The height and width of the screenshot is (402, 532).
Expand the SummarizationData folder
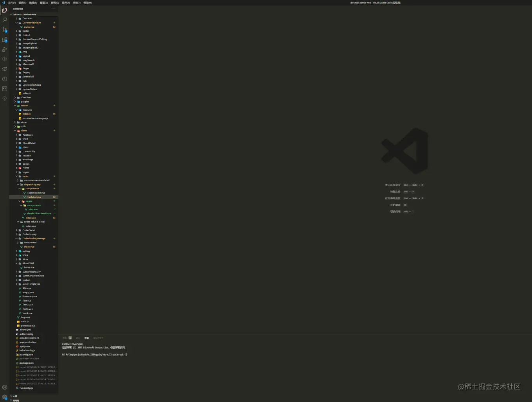33,276
